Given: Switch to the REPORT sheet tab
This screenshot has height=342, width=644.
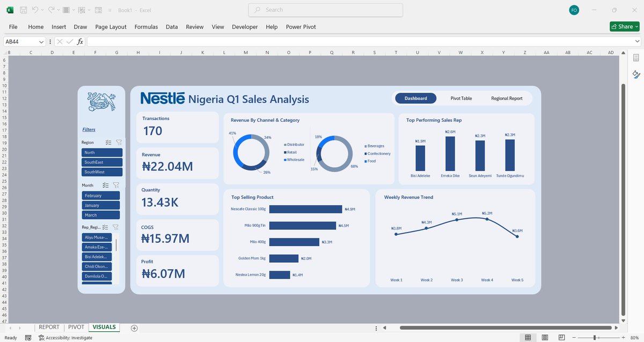Looking at the screenshot, I should (x=49, y=327).
